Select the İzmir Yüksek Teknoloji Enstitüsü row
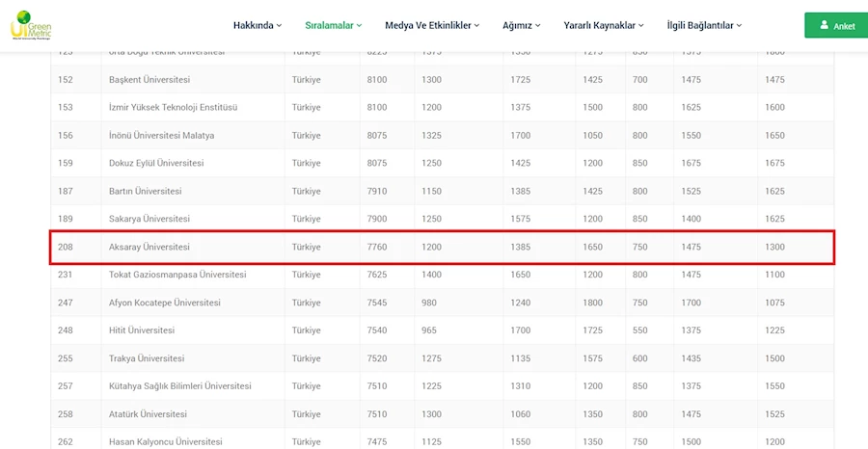The image size is (868, 449). [443, 107]
